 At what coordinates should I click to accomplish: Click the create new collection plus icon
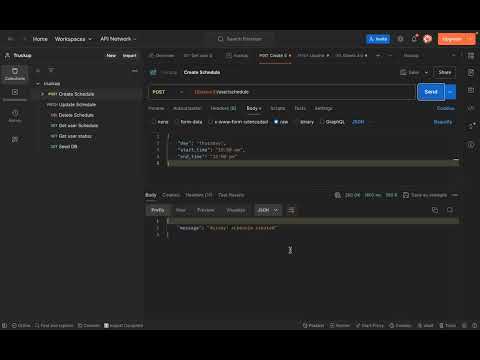[38, 70]
